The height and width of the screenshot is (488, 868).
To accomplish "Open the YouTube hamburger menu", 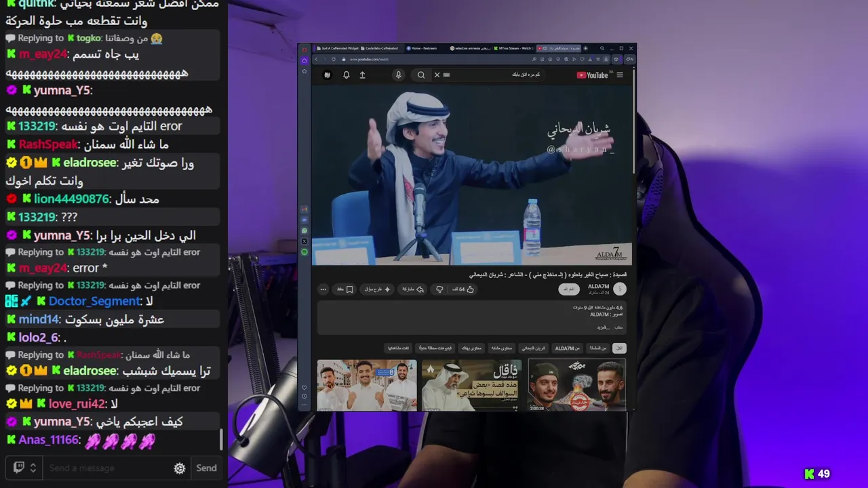I will point(620,75).
